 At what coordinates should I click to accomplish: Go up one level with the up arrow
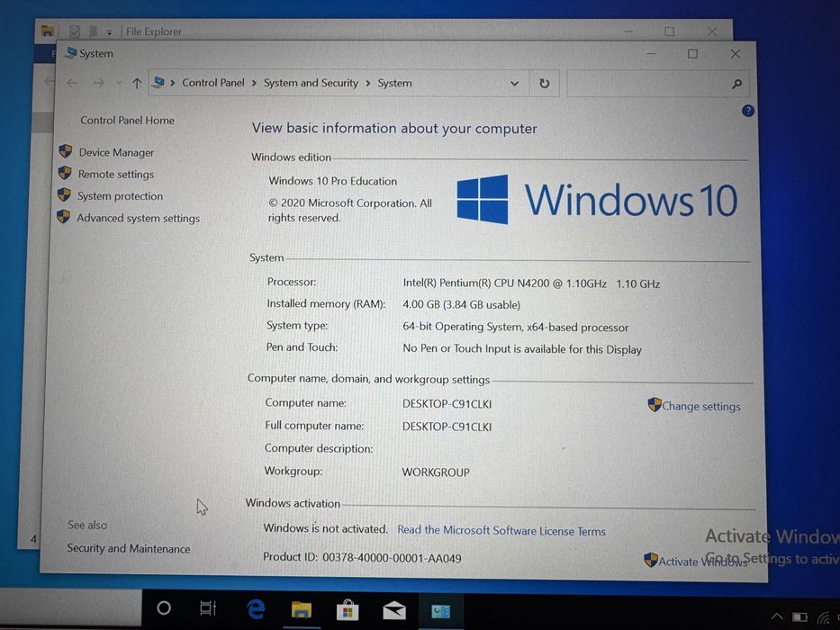(x=137, y=83)
